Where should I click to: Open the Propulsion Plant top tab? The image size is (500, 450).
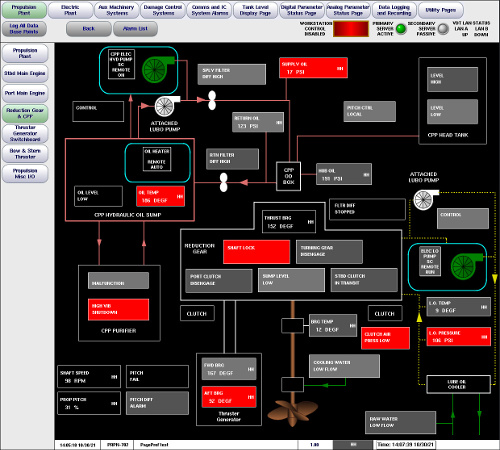(x=24, y=10)
